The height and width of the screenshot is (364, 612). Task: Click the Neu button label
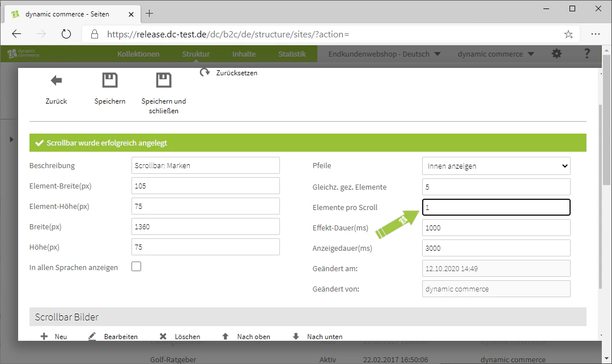click(x=61, y=337)
